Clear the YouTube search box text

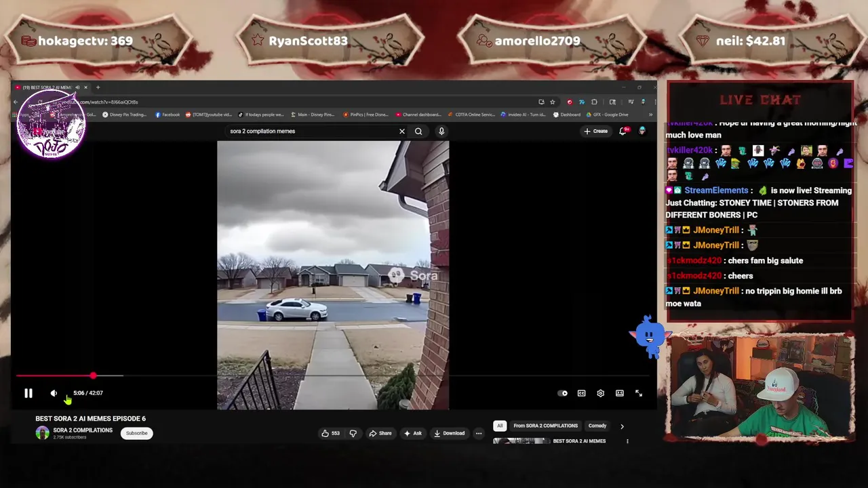coord(402,131)
